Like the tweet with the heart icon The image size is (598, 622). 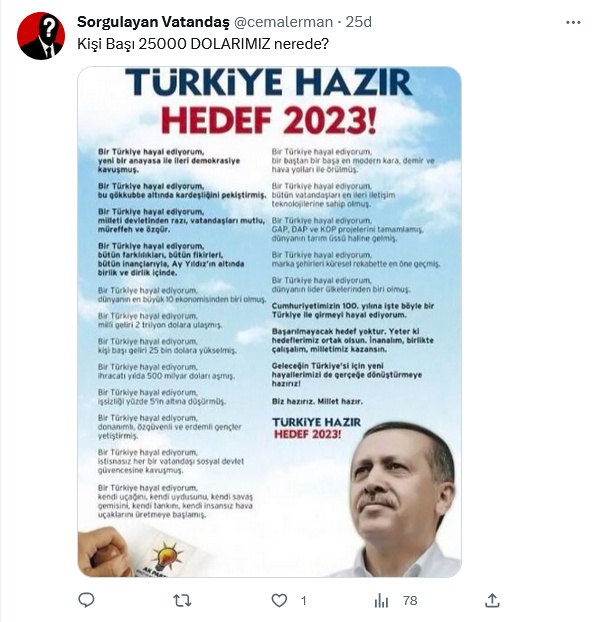point(279,601)
